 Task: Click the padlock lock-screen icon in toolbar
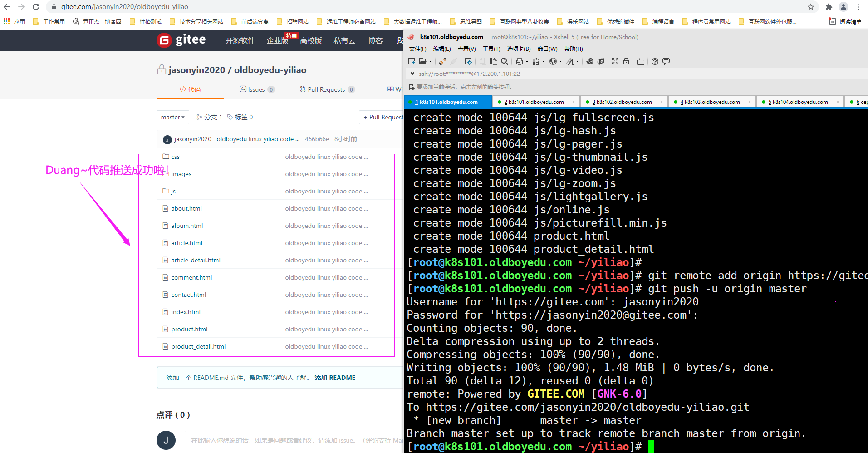point(626,62)
